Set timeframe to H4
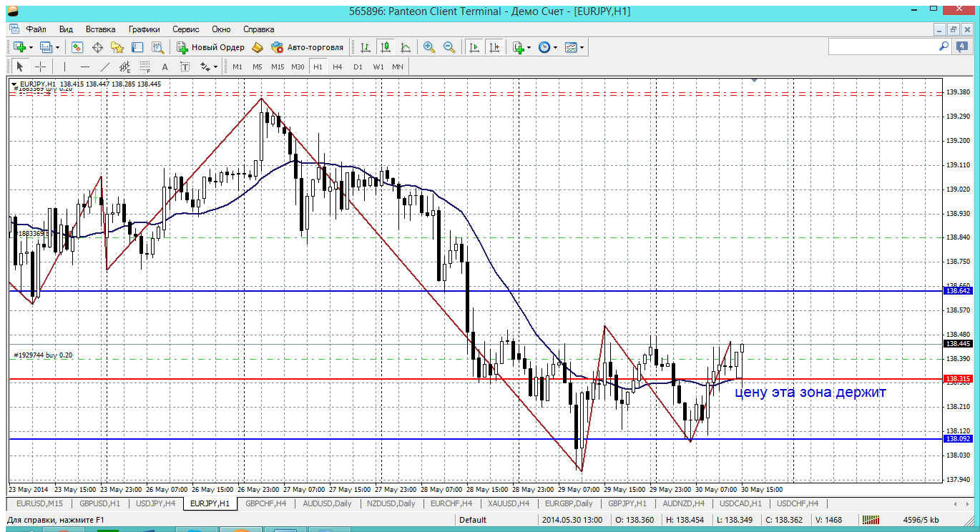The image size is (980, 532). point(338,66)
